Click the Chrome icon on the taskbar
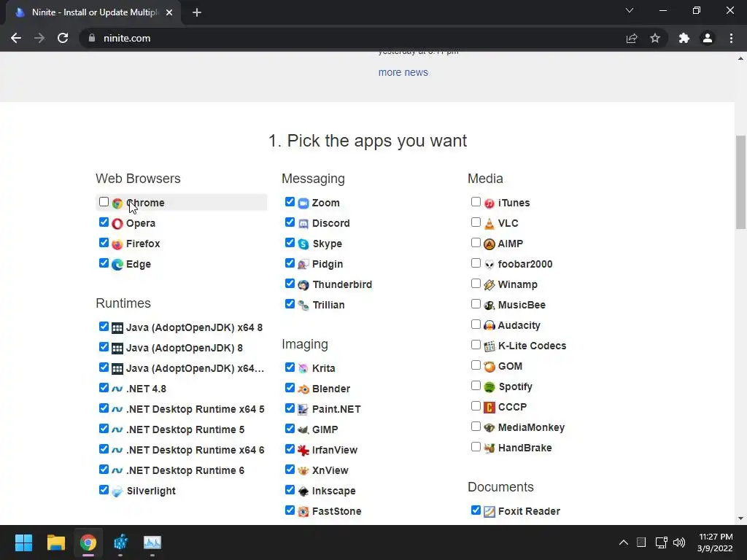The height and width of the screenshot is (560, 747). (88, 542)
